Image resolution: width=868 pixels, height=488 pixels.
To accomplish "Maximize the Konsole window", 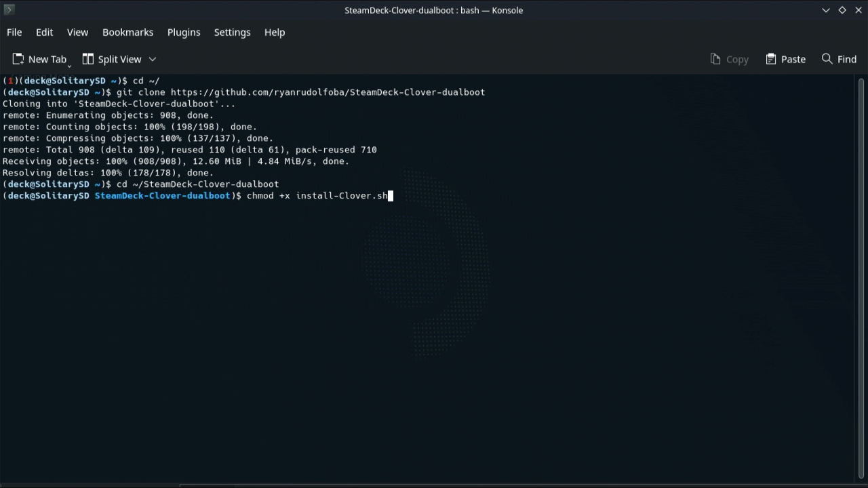I will [842, 10].
